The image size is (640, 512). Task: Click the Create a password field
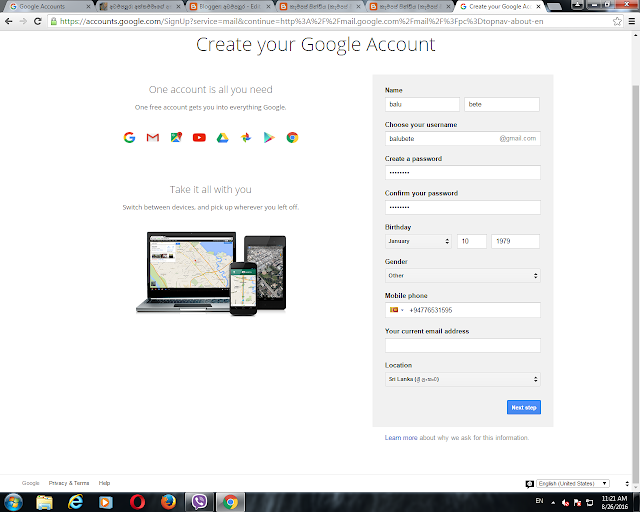(x=462, y=172)
